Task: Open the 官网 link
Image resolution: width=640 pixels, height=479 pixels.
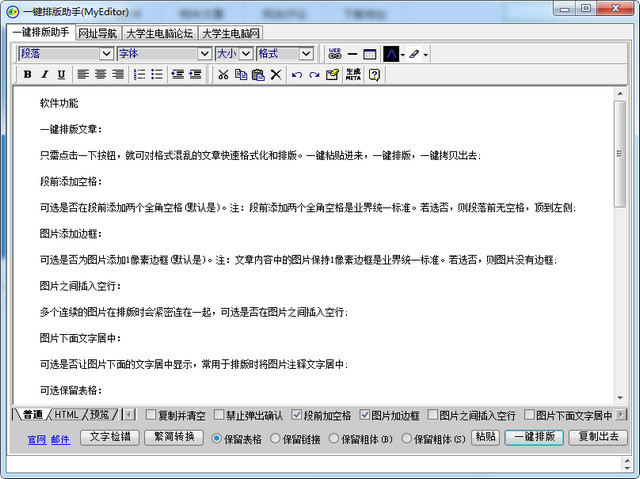Action: (x=36, y=440)
